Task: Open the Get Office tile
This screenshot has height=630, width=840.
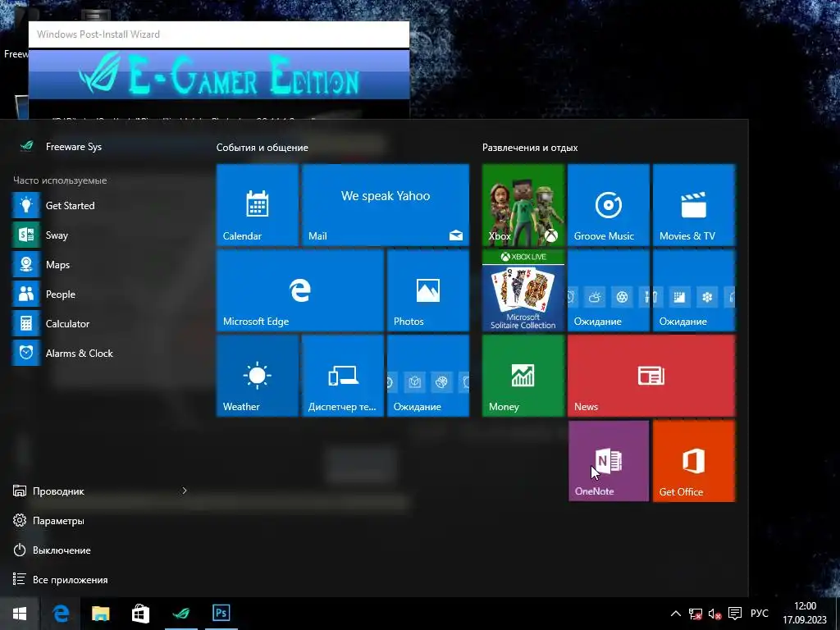Action: (694, 461)
